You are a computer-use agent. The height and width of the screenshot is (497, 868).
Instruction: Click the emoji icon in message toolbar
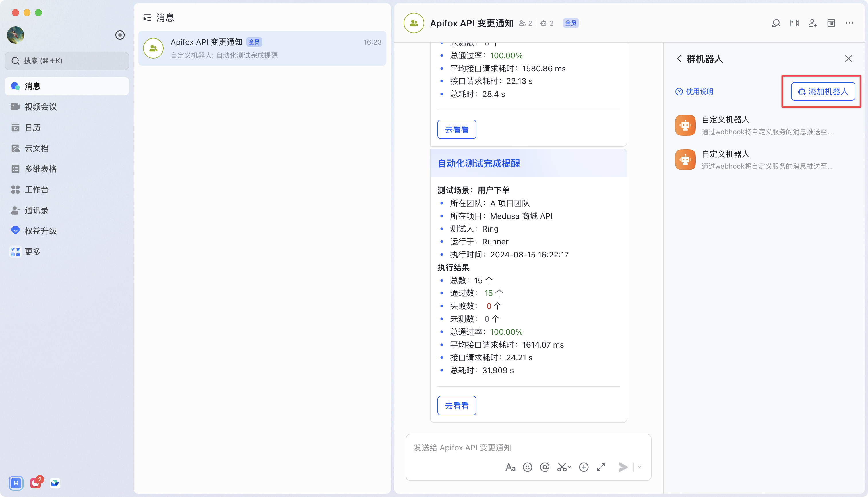[527, 467]
